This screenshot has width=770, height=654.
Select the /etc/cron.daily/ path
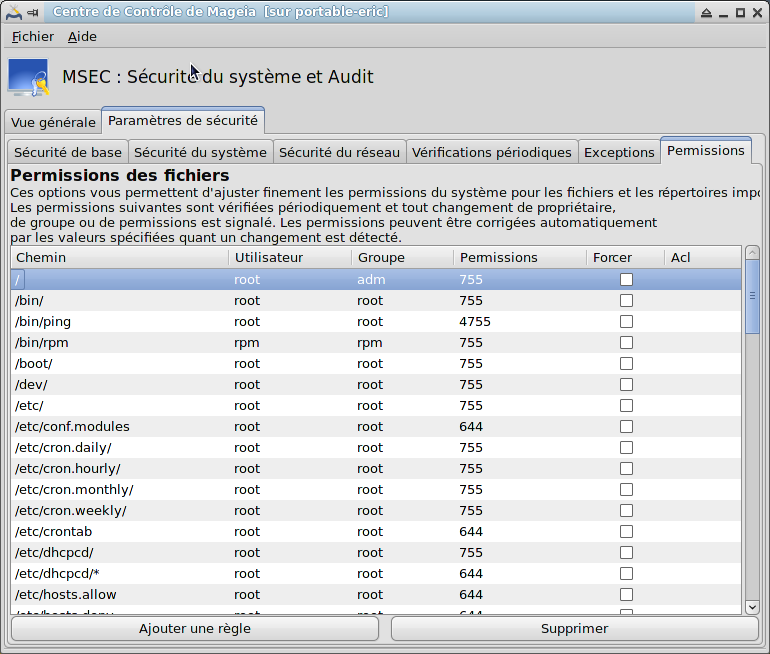tap(63, 448)
